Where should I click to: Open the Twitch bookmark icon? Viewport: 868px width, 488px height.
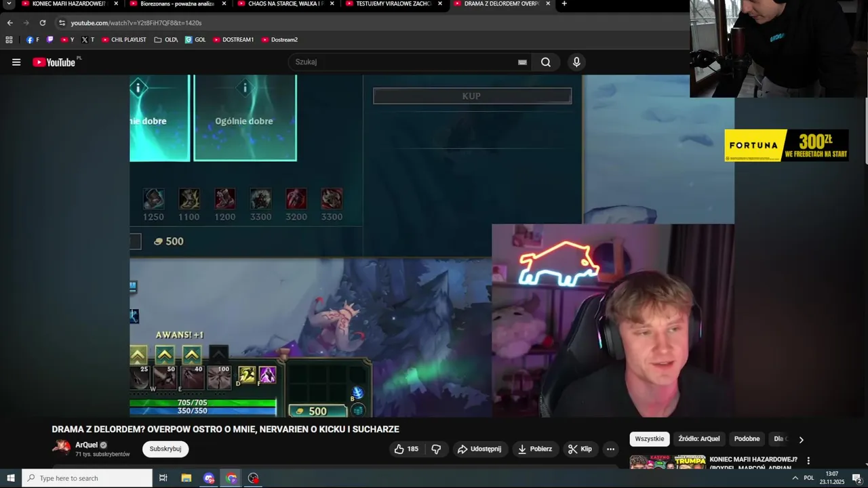[50, 40]
